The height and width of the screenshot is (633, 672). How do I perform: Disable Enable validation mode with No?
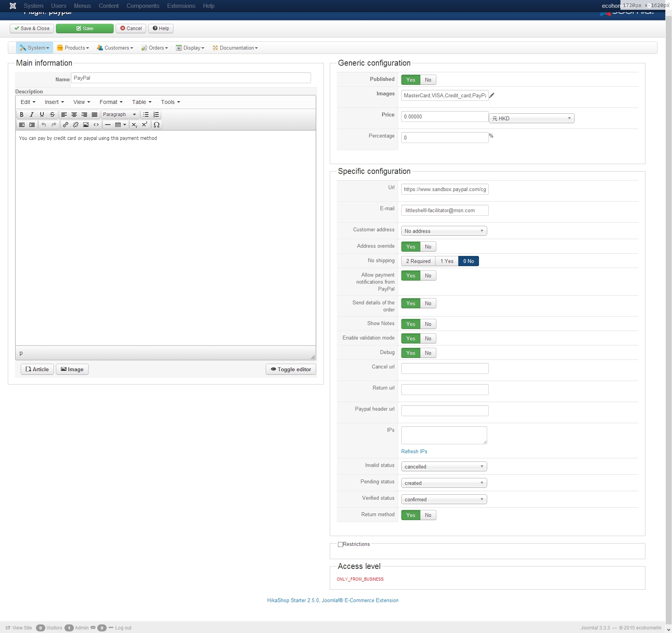coord(428,338)
